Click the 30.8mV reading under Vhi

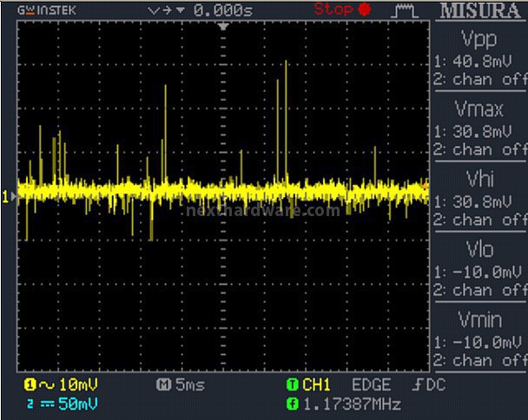(482, 202)
